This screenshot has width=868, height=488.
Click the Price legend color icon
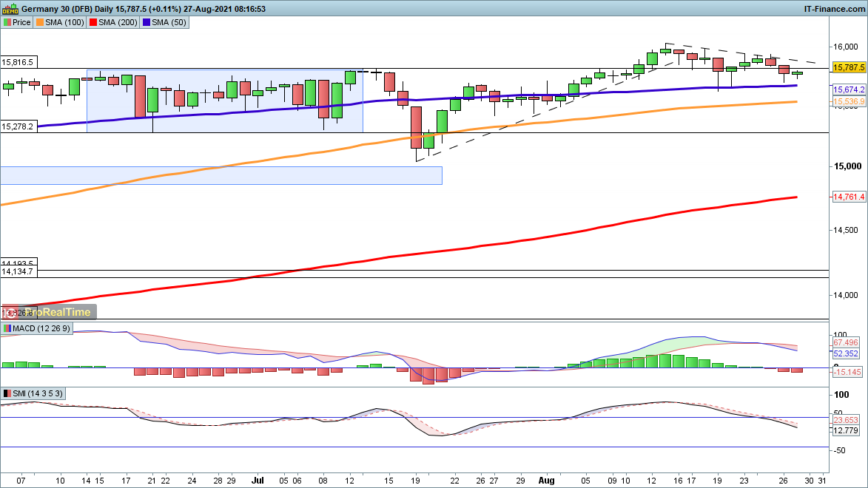coord(7,22)
